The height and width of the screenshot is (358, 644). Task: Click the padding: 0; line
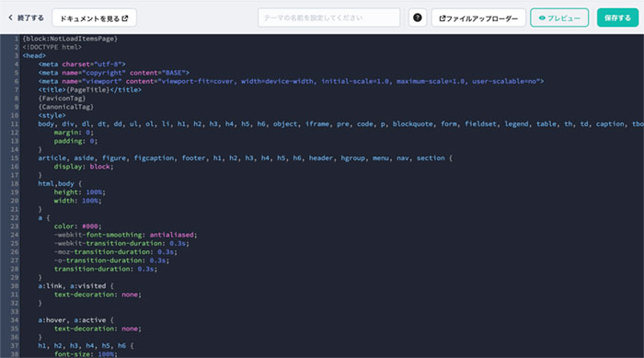tap(75, 141)
